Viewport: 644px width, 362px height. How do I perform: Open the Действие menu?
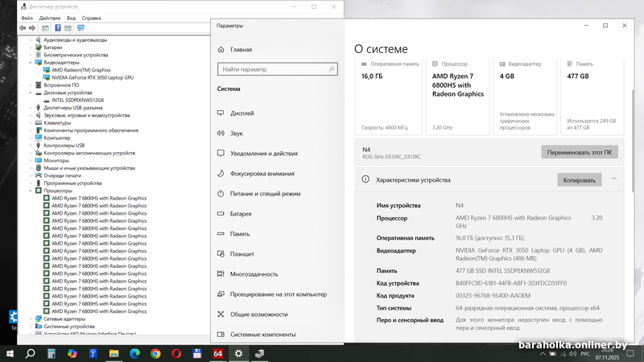pos(49,17)
